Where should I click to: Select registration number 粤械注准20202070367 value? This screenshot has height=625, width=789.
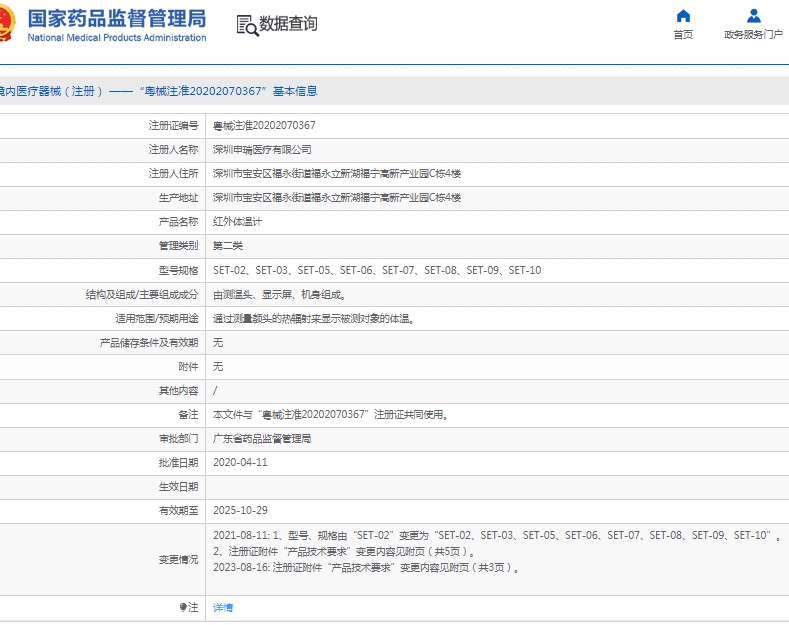click(264, 125)
